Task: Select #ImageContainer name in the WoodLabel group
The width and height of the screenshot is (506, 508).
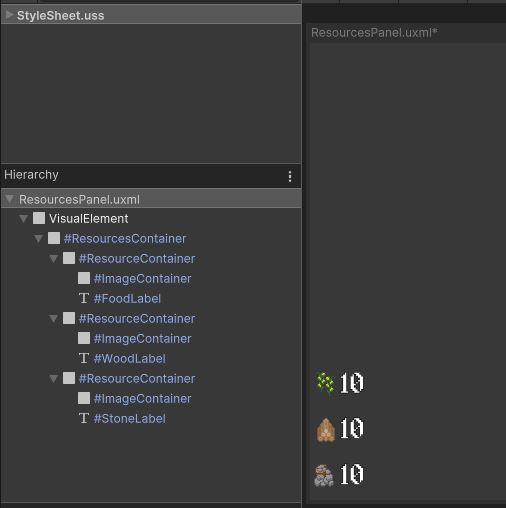Action: tap(143, 339)
